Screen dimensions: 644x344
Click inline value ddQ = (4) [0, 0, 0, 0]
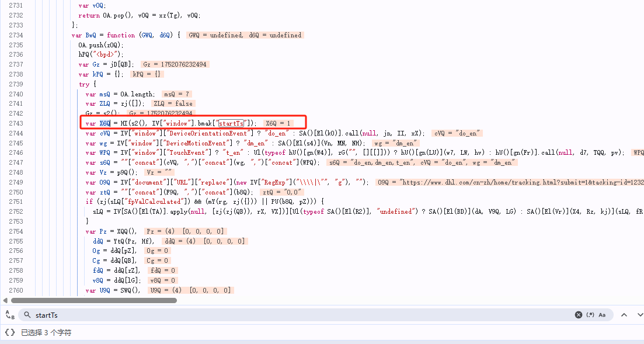tap(205, 241)
